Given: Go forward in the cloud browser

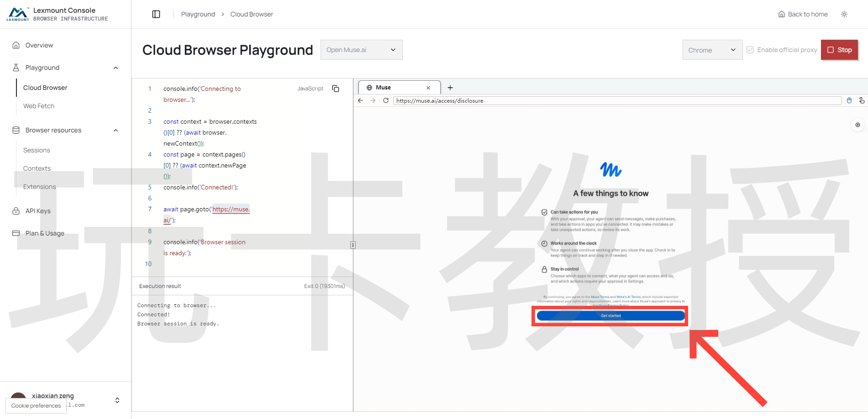Looking at the screenshot, I should click(373, 100).
